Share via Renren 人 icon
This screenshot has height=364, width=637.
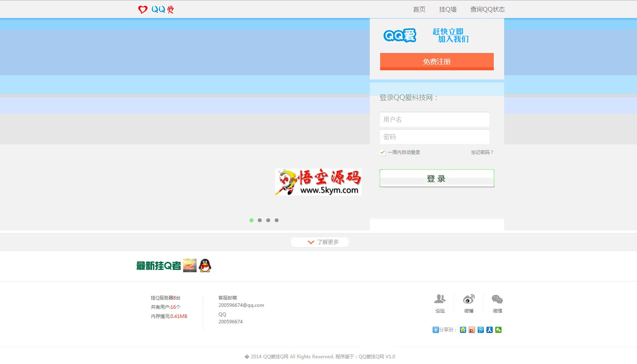(490, 330)
